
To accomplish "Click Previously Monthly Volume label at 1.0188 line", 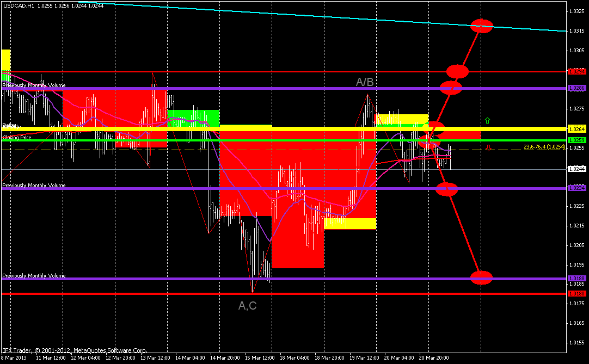I will click(x=34, y=276).
